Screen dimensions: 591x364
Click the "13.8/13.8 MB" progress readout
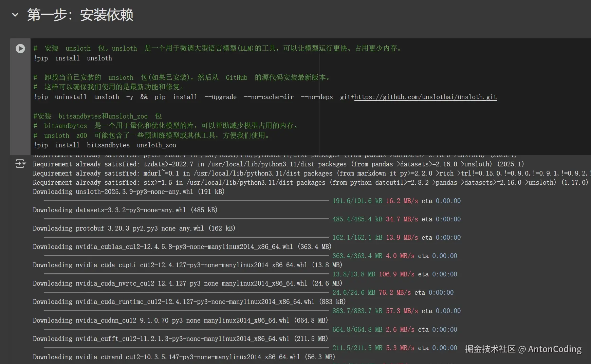[354, 274]
